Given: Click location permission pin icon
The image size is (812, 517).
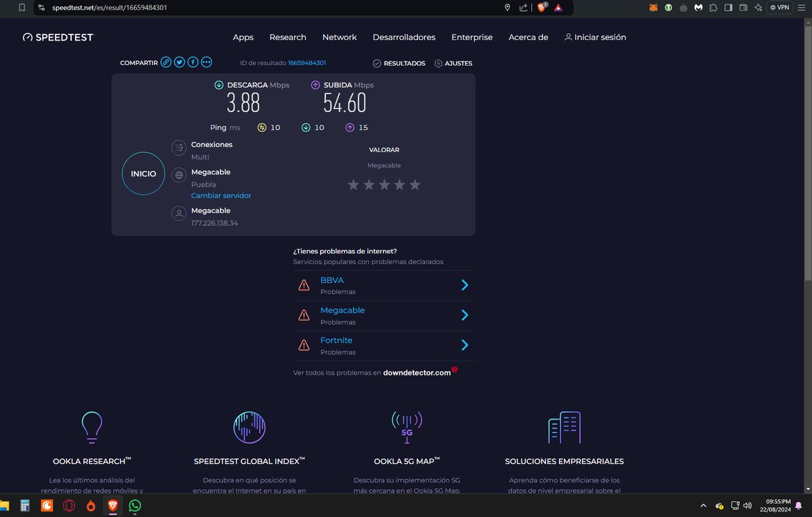Looking at the screenshot, I should click(x=507, y=7).
